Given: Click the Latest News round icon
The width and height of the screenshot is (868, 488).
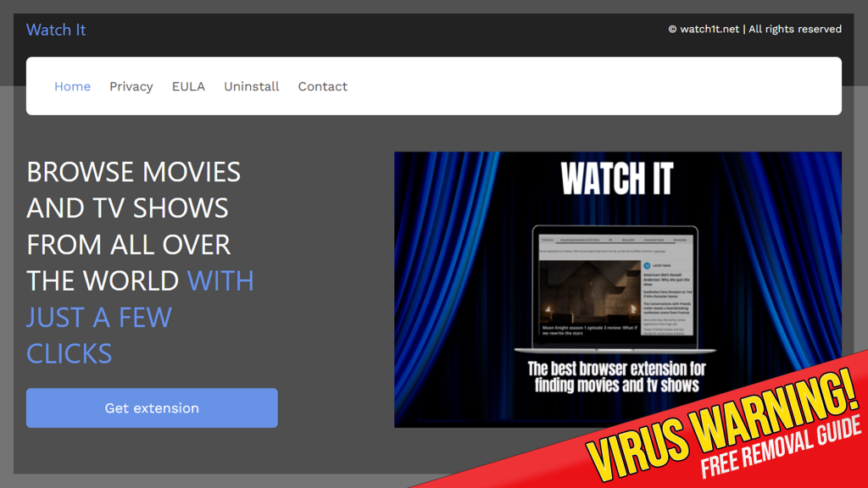Looking at the screenshot, I should pyautogui.click(x=647, y=265).
